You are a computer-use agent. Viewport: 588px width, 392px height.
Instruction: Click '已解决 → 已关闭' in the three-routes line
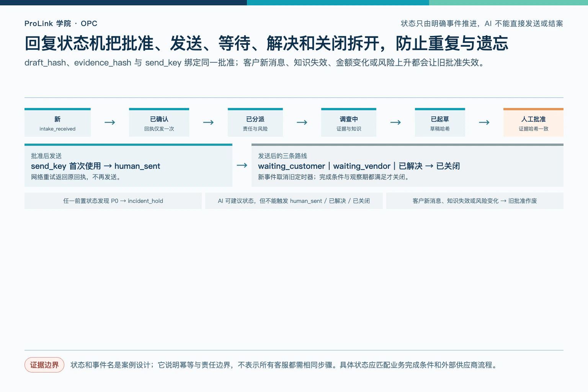[429, 166]
